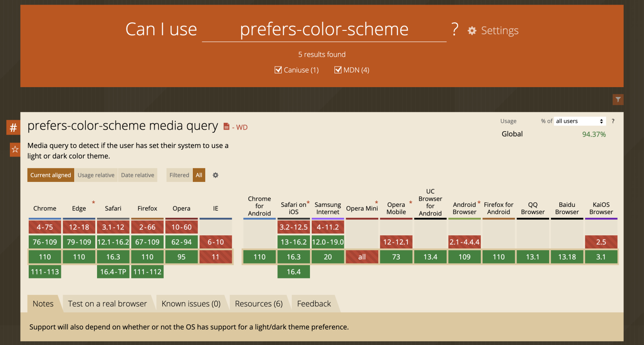The image size is (644, 345).
Task: Click the UC Browser for Android header
Action: 430,202
